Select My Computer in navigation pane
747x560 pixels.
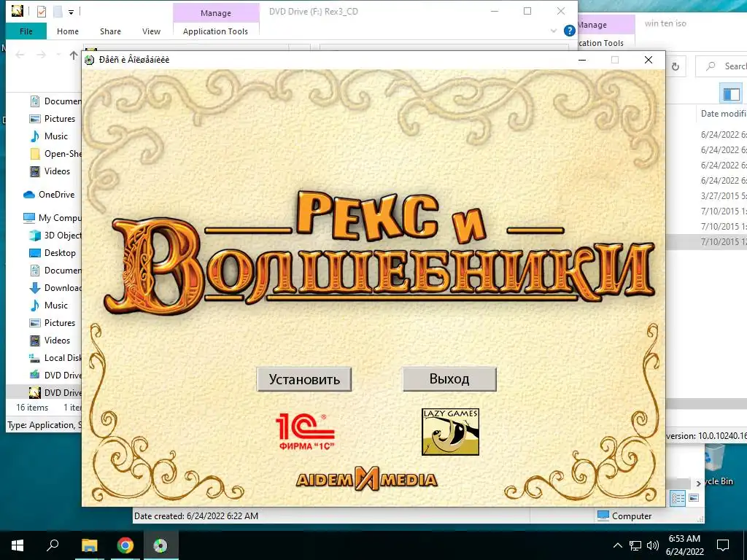(53, 217)
